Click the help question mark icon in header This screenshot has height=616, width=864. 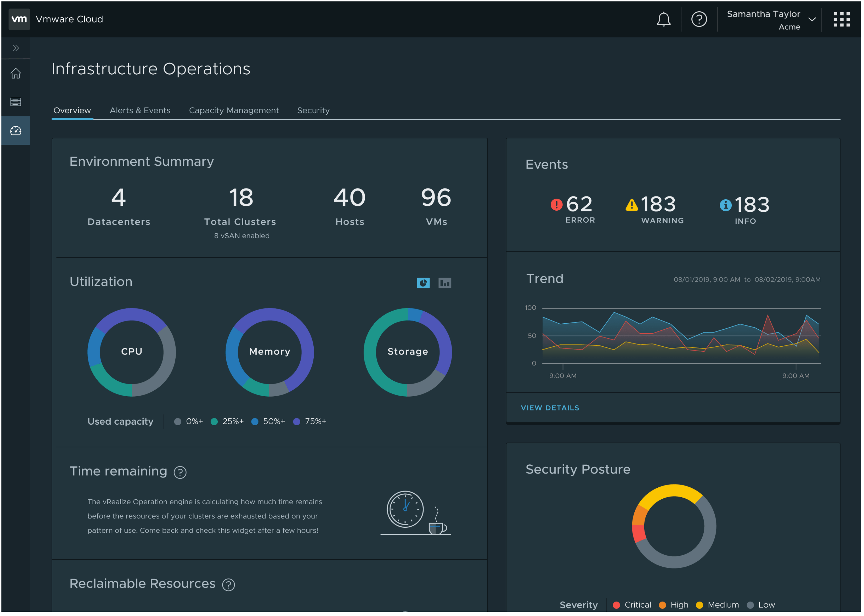click(699, 19)
